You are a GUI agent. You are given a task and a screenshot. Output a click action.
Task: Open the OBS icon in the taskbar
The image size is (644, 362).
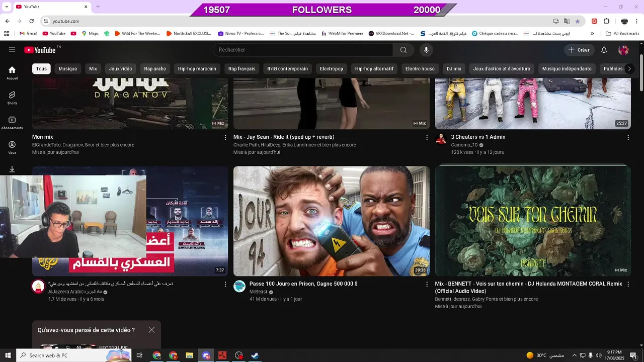238,355
